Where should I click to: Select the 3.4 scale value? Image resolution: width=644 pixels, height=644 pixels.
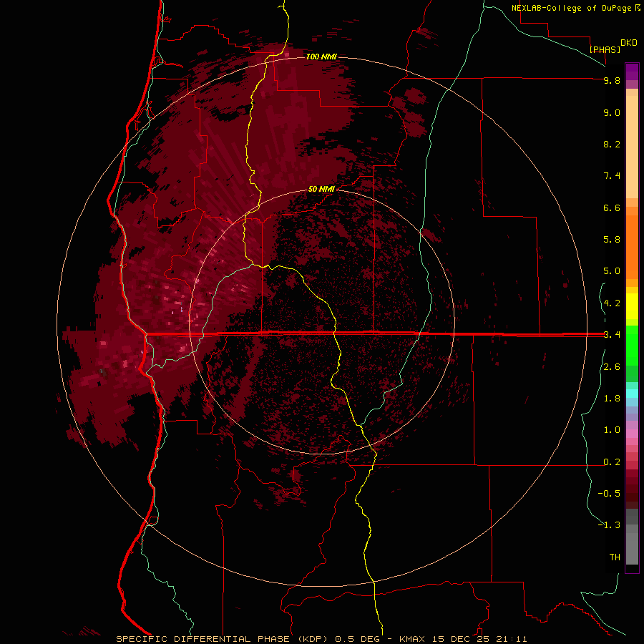coord(612,334)
